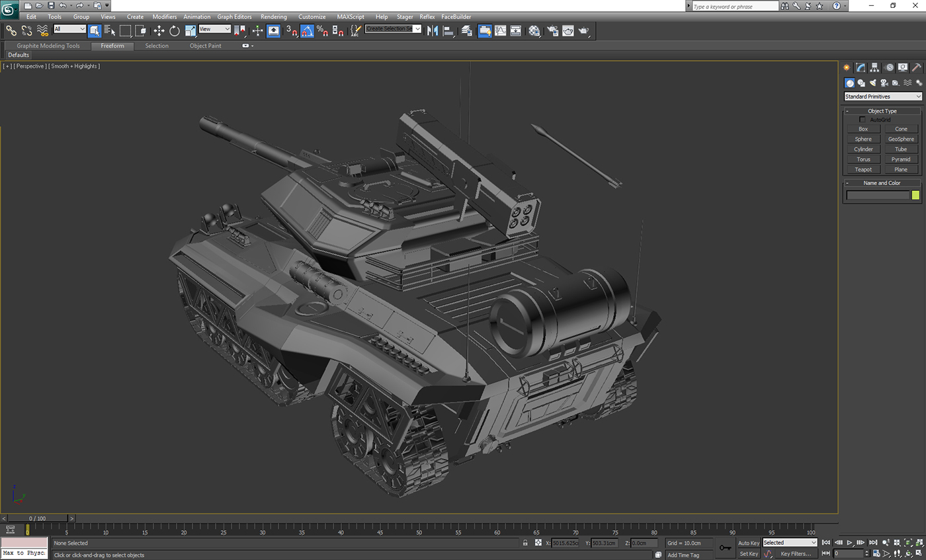Click the Teapot creation button

coord(863,169)
